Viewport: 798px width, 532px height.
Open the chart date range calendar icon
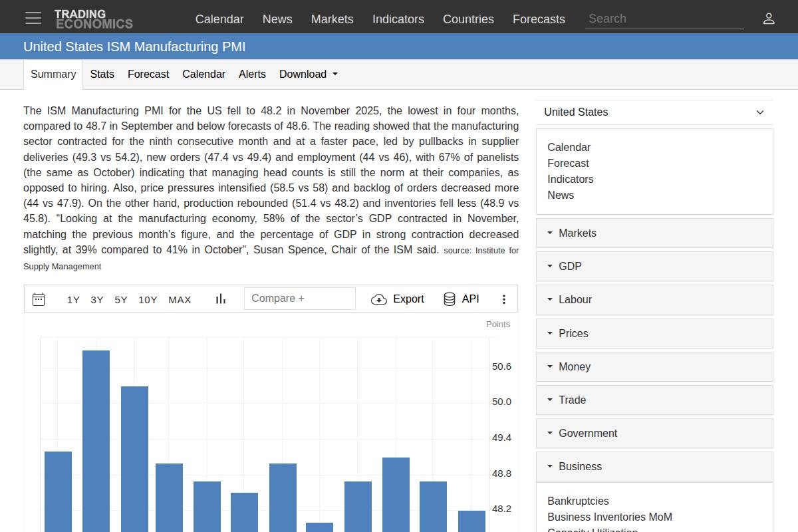[39, 299]
